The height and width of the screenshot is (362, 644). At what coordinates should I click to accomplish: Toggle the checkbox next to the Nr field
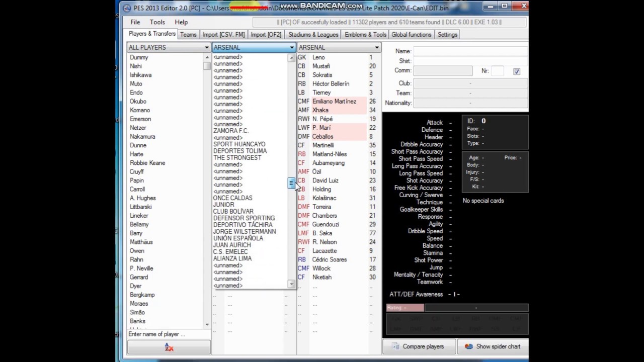point(517,71)
